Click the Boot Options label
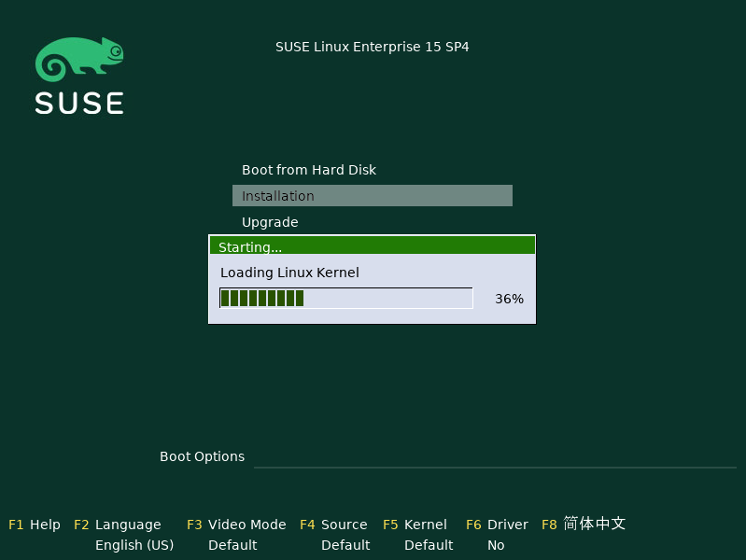 pos(203,456)
